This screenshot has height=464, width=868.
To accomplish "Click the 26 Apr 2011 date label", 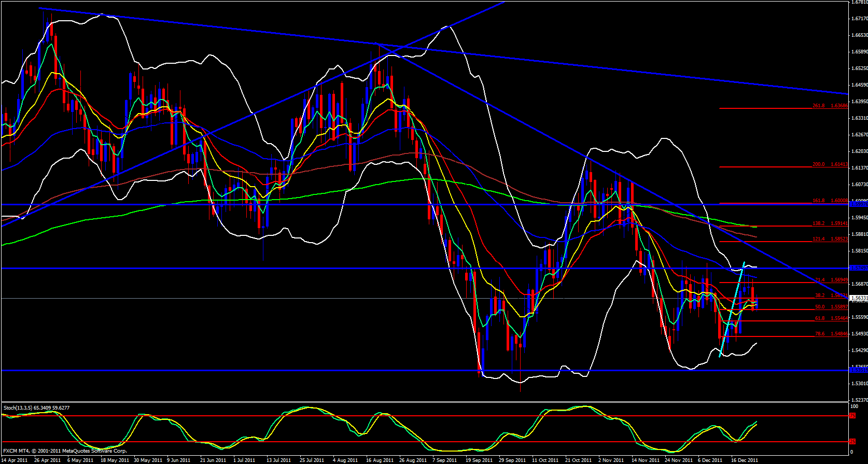I will (x=47, y=460).
